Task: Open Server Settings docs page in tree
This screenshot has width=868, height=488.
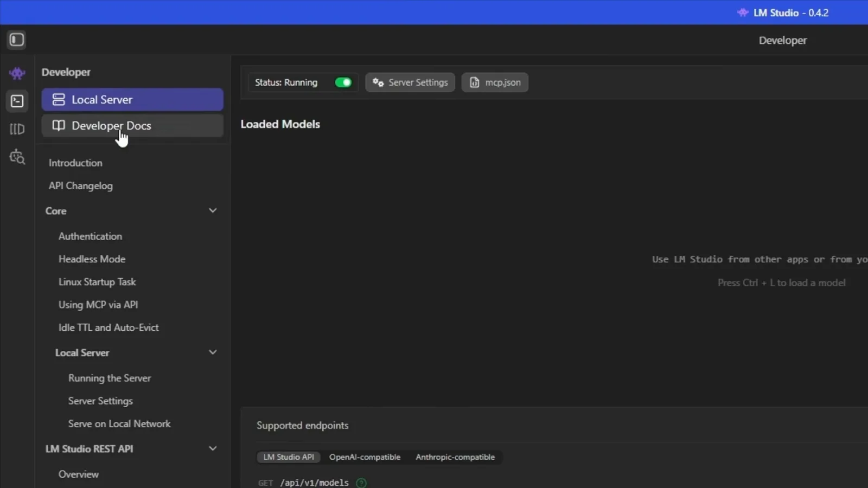Action: pyautogui.click(x=100, y=401)
